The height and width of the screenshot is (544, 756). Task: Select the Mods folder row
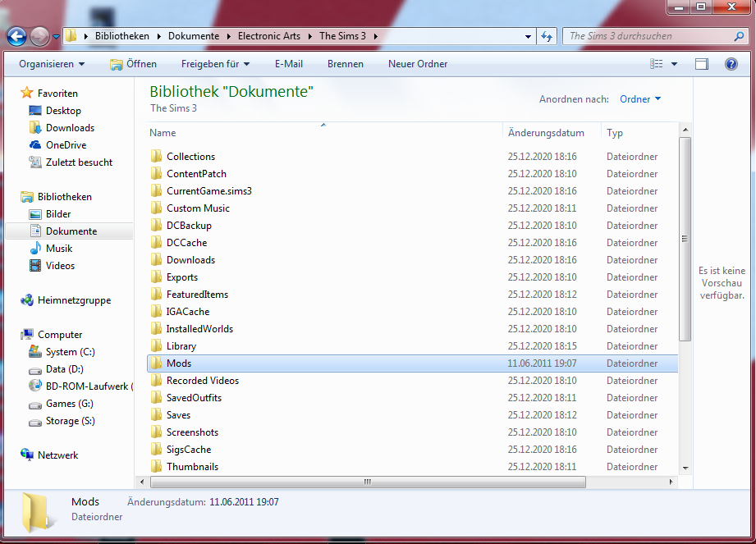tap(412, 363)
